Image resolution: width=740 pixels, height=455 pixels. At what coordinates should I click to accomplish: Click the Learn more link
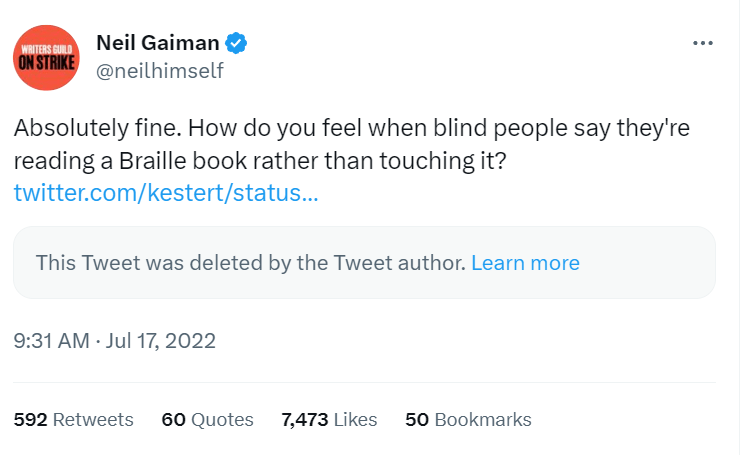[x=525, y=263]
